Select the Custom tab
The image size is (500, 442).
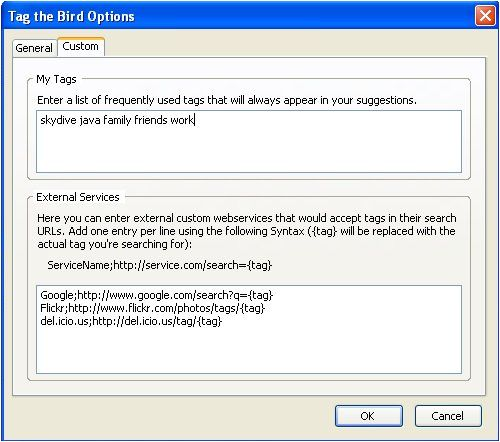[x=81, y=46]
